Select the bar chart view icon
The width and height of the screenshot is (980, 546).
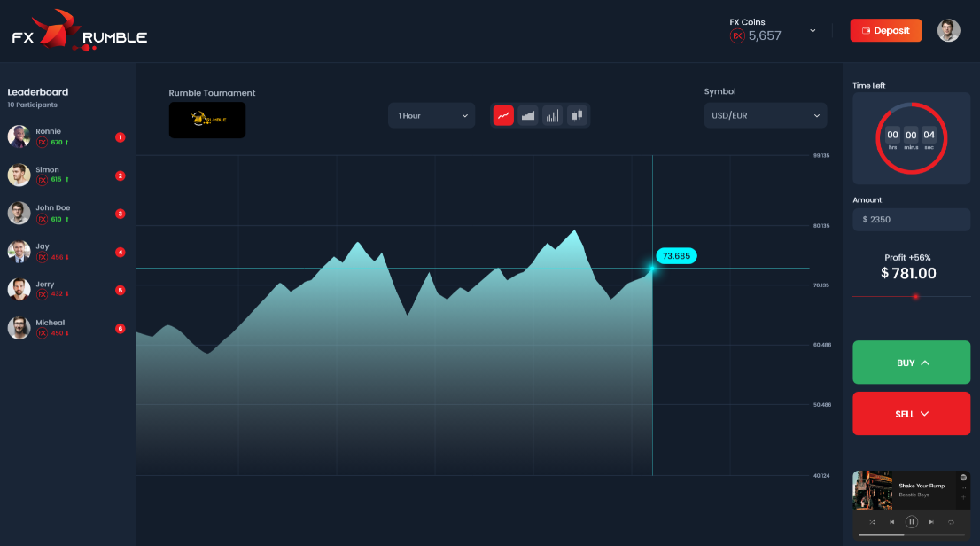[x=553, y=115]
